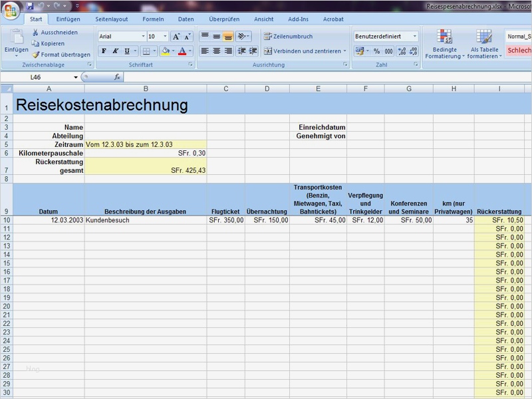The image size is (532, 399).
Task: Increase decimal places with the Dezimalstelle icon
Action: [x=401, y=51]
